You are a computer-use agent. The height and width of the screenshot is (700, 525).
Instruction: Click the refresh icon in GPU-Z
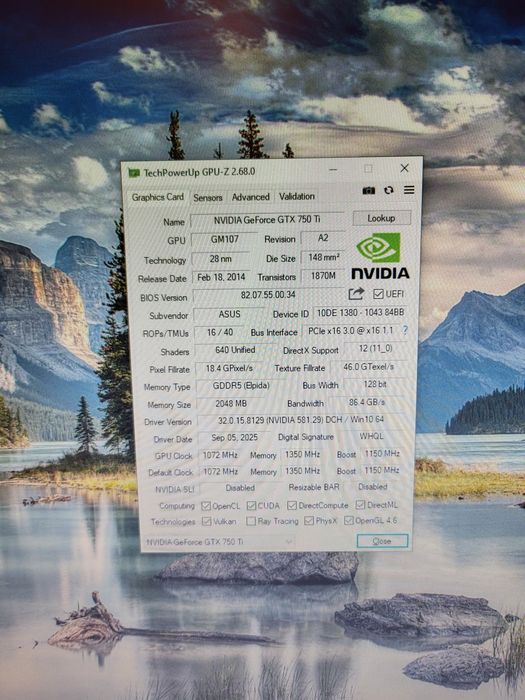pos(389,190)
